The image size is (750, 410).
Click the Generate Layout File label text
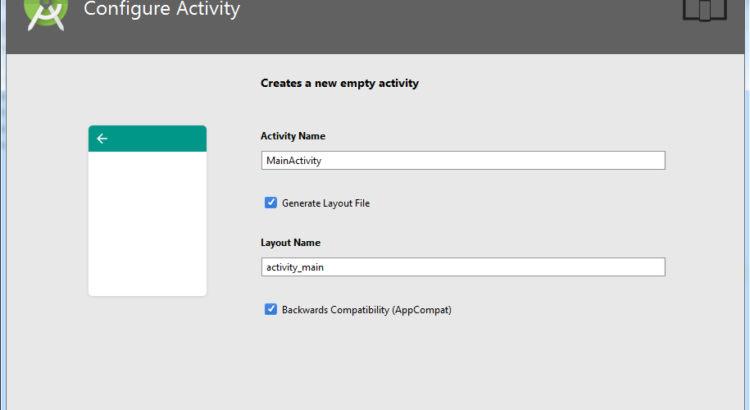click(x=326, y=204)
